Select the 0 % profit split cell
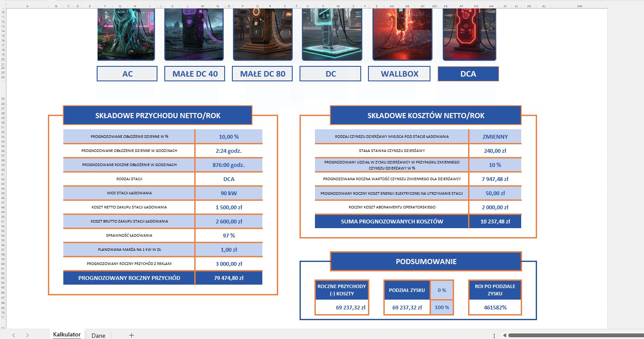 point(442,290)
